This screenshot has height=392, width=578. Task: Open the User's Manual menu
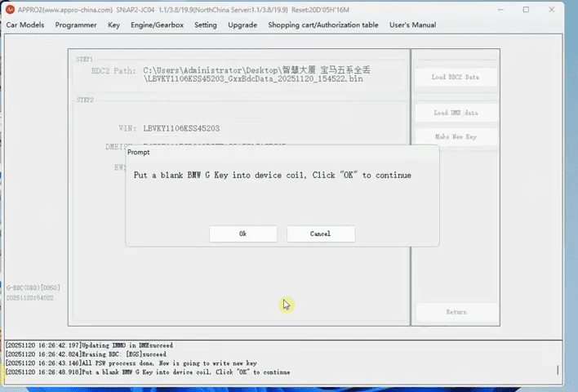412,25
